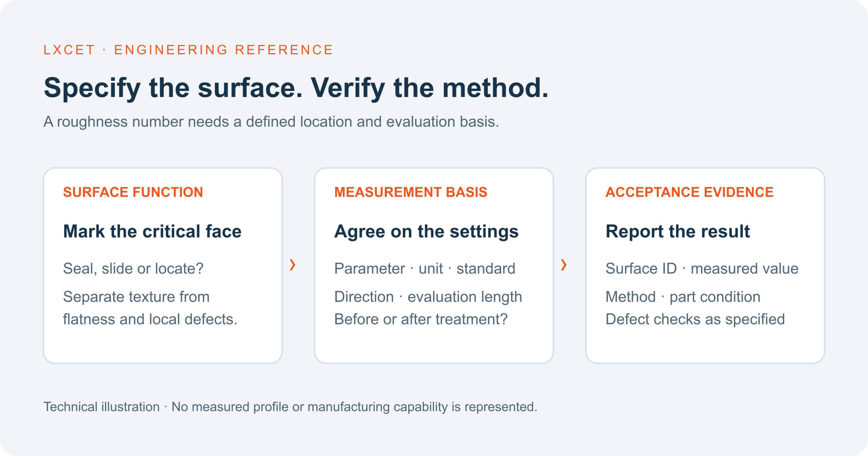Click the chevron after the Surface Function card
The width and height of the screenshot is (868, 456).
293,265
